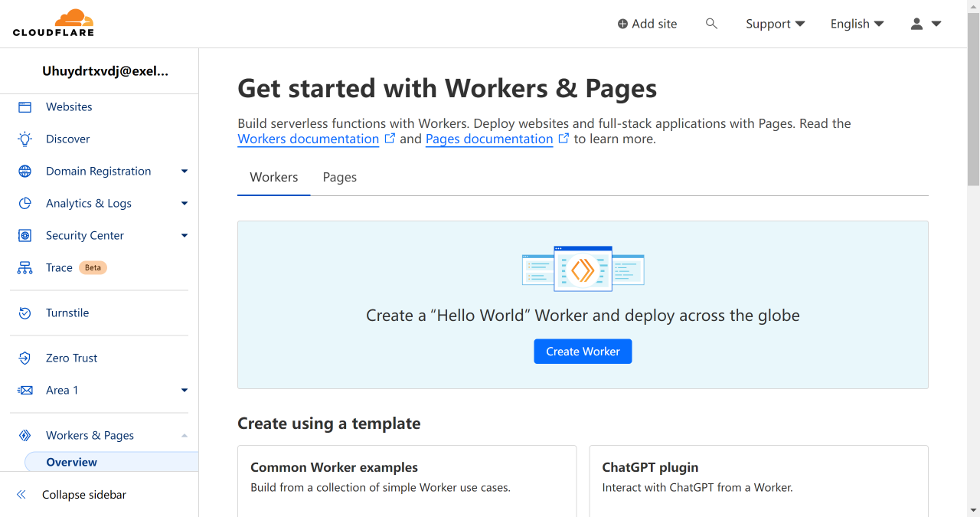Image resolution: width=980 pixels, height=517 pixels.
Task: Expand Area 1 submenu arrow
Action: coord(185,391)
